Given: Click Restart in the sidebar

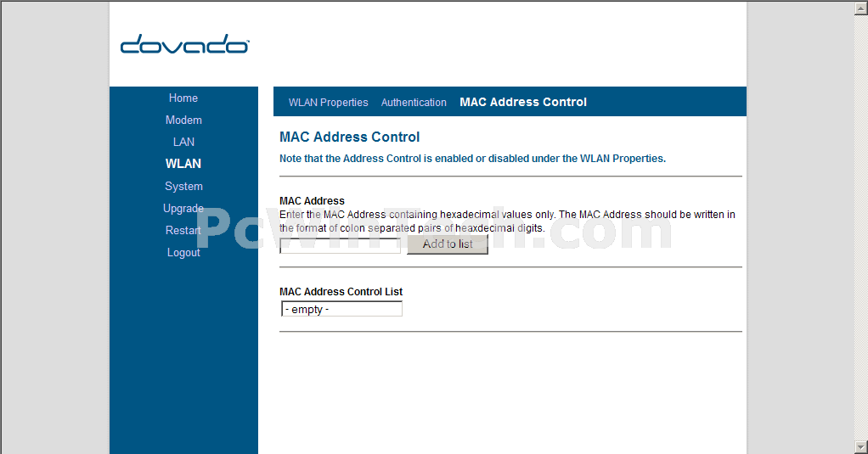Looking at the screenshot, I should 183,231.
